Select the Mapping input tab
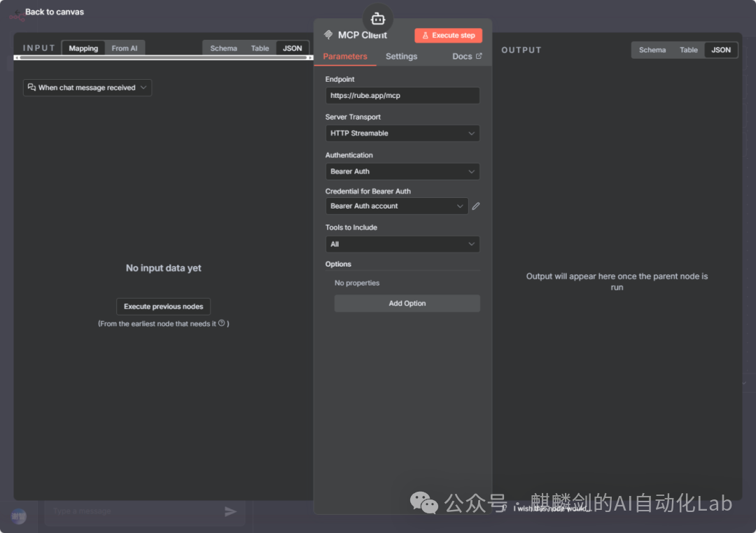This screenshot has width=756, height=533. (83, 48)
